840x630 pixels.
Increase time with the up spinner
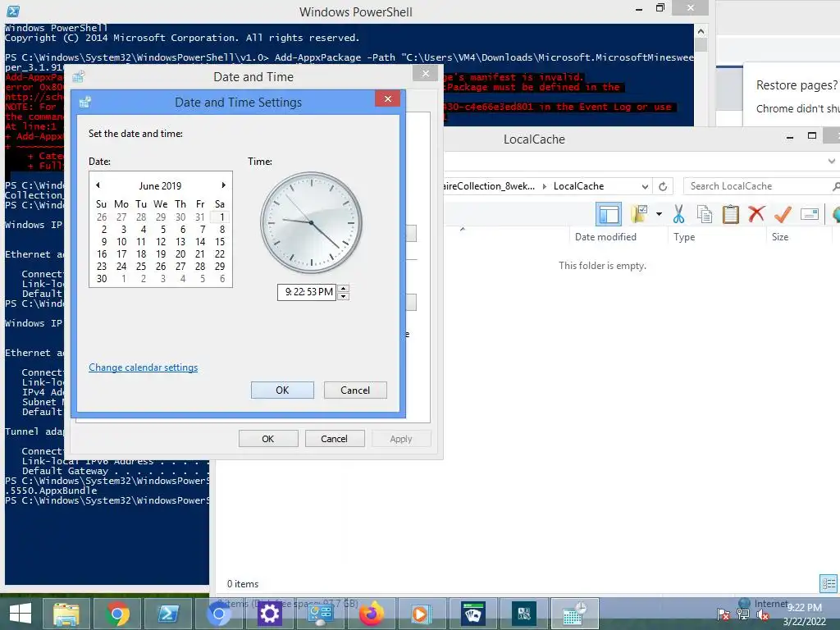pyautogui.click(x=344, y=288)
